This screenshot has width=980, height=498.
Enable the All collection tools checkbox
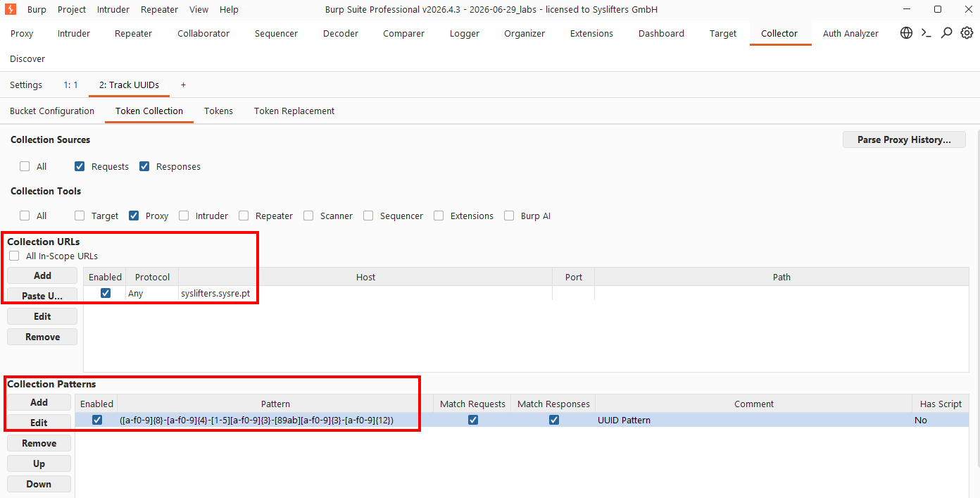tap(25, 216)
